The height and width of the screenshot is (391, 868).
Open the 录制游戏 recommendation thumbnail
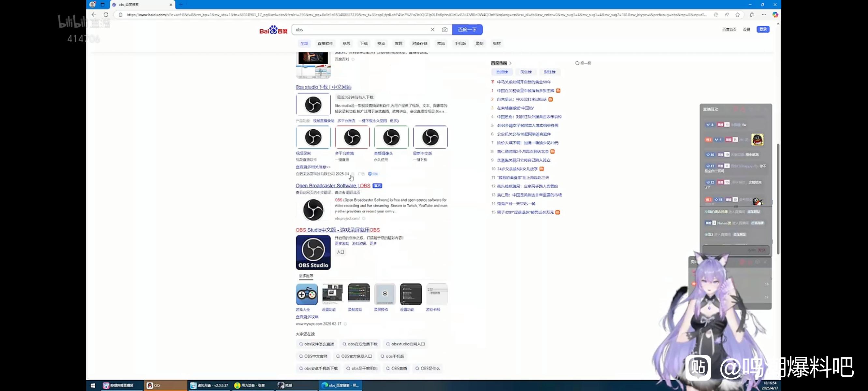tap(358, 294)
